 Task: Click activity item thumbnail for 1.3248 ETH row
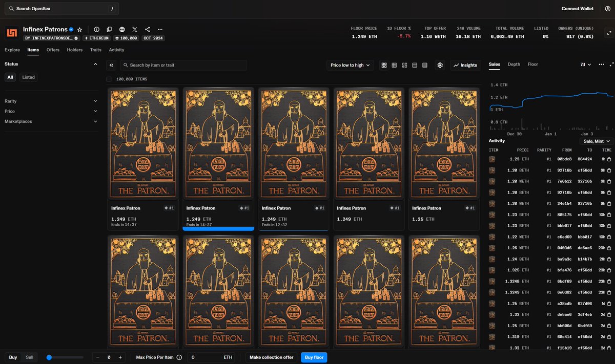tap(492, 281)
